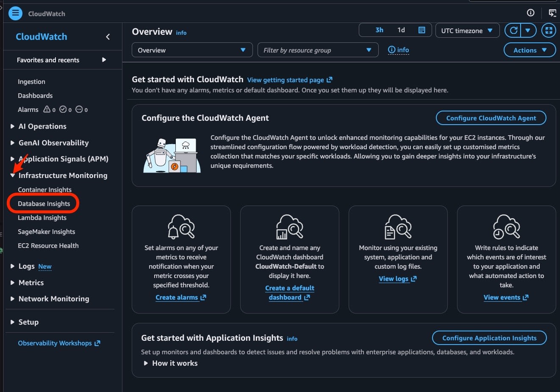Open Ingestion in the sidebar
Screen dimensions: 560x392
tap(31, 82)
